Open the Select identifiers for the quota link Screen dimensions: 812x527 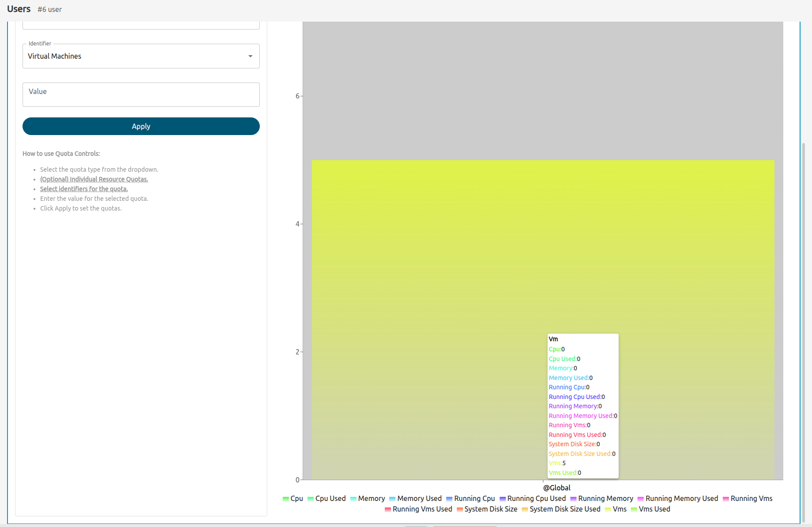pyautogui.click(x=84, y=189)
